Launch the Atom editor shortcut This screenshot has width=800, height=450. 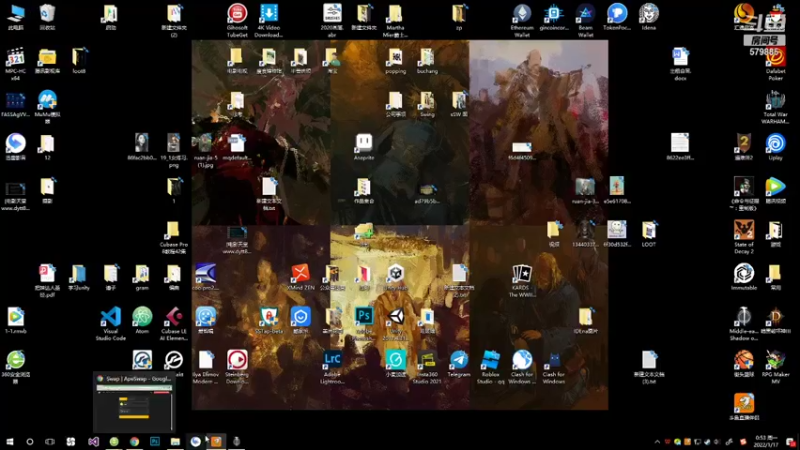(x=142, y=320)
